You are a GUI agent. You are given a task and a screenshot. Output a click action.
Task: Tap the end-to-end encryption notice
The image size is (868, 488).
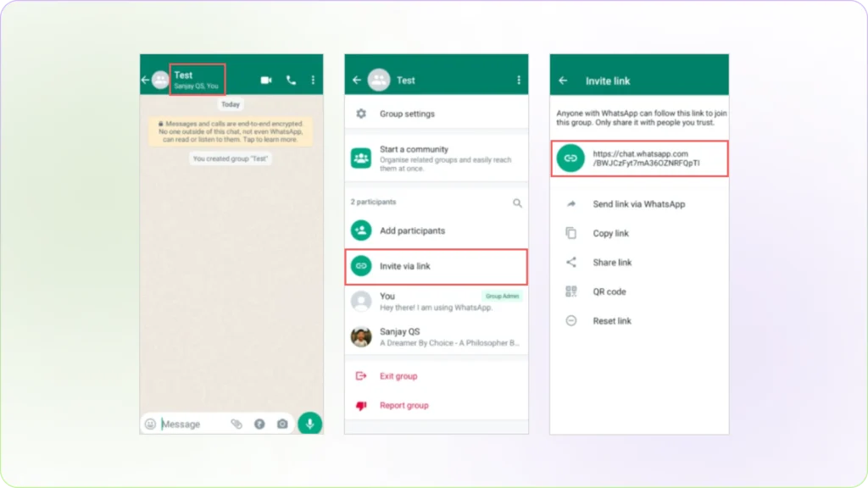pyautogui.click(x=231, y=131)
